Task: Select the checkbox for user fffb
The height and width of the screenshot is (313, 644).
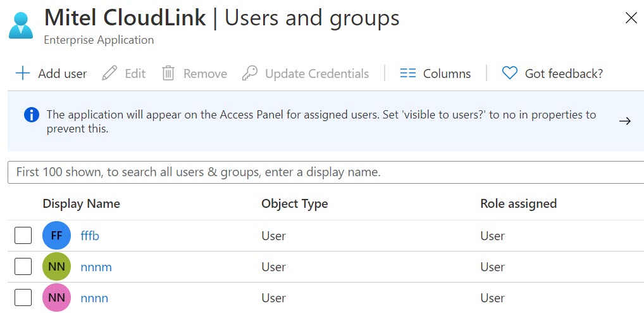Action: click(23, 236)
